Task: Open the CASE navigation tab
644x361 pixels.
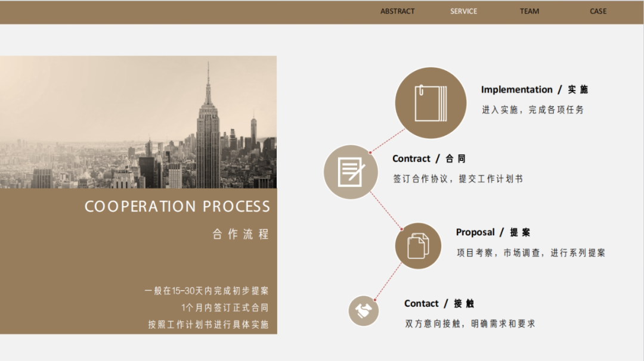Action: [598, 11]
